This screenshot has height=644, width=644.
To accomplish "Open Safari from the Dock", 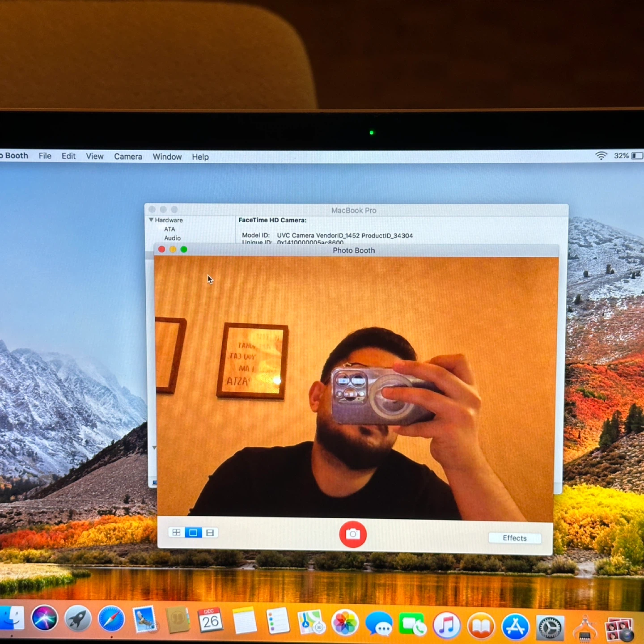I will click(111, 619).
